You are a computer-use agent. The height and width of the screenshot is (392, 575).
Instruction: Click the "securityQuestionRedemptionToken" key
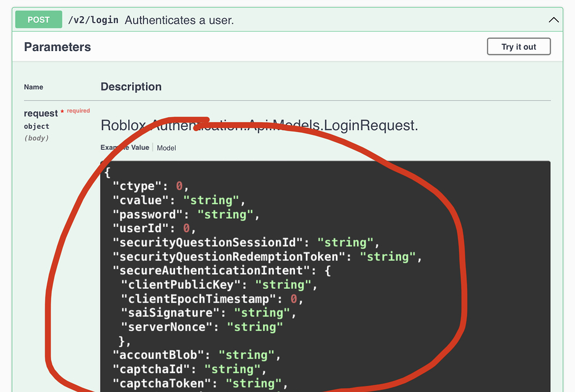click(229, 257)
